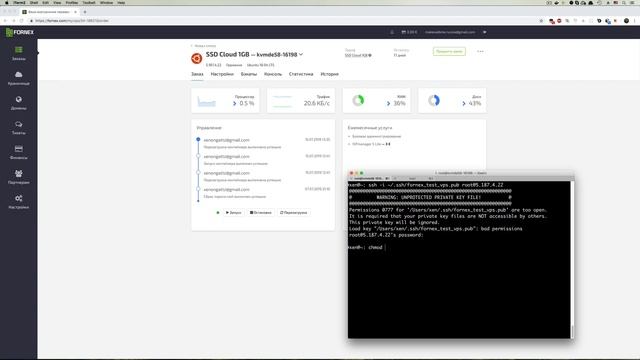The image size is (640, 360).
Task: Click the terminal chmod command line
Action: click(366, 247)
